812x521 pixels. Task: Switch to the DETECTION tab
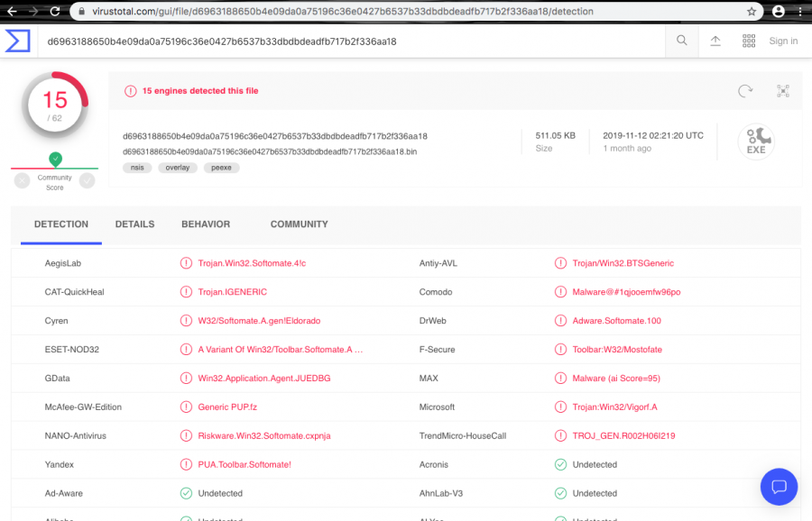point(61,224)
